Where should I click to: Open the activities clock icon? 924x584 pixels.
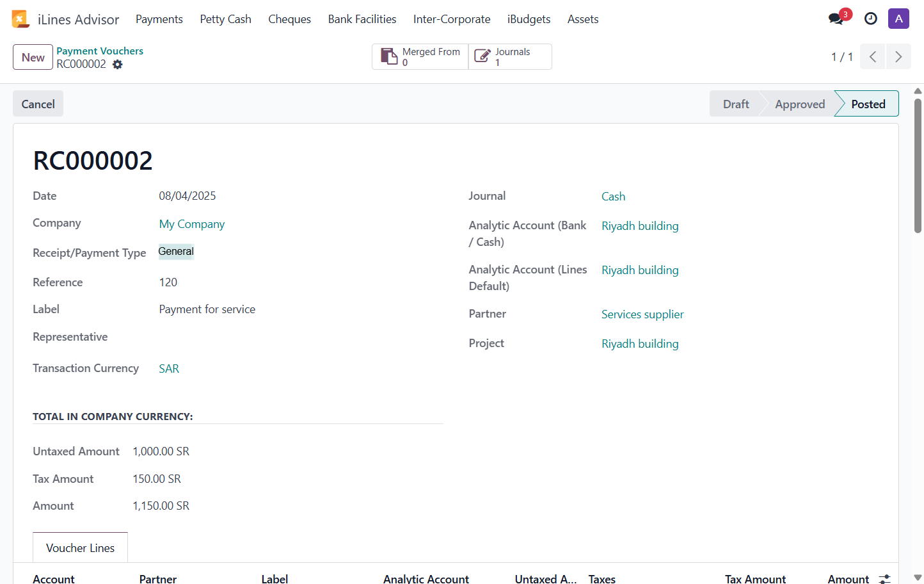tap(870, 19)
